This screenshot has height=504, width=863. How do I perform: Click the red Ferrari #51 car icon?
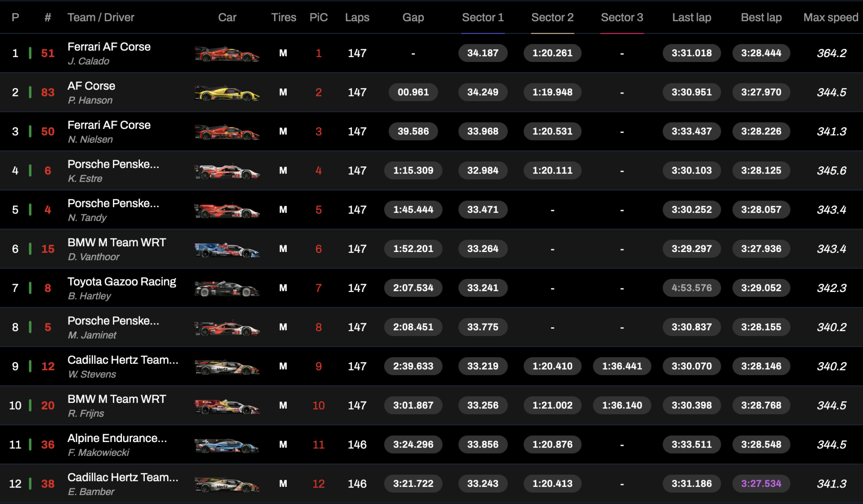[x=227, y=54]
